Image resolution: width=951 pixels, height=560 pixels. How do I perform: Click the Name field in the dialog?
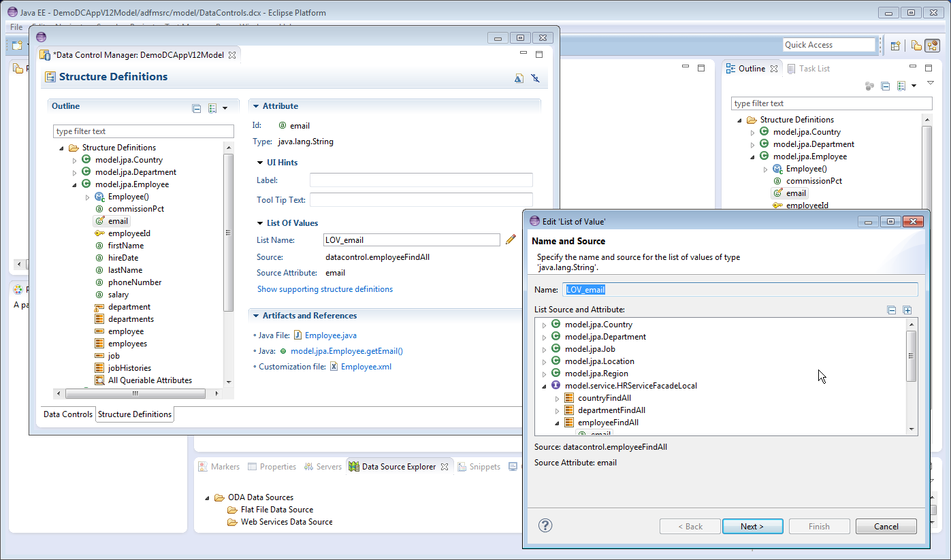pyautogui.click(x=741, y=289)
